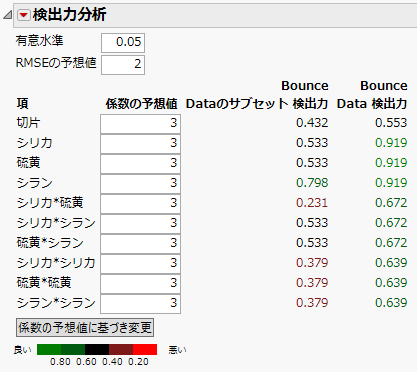Viewport: 417px width, 372px height.
Task: Click the シラン row label
Action: [x=35, y=183]
